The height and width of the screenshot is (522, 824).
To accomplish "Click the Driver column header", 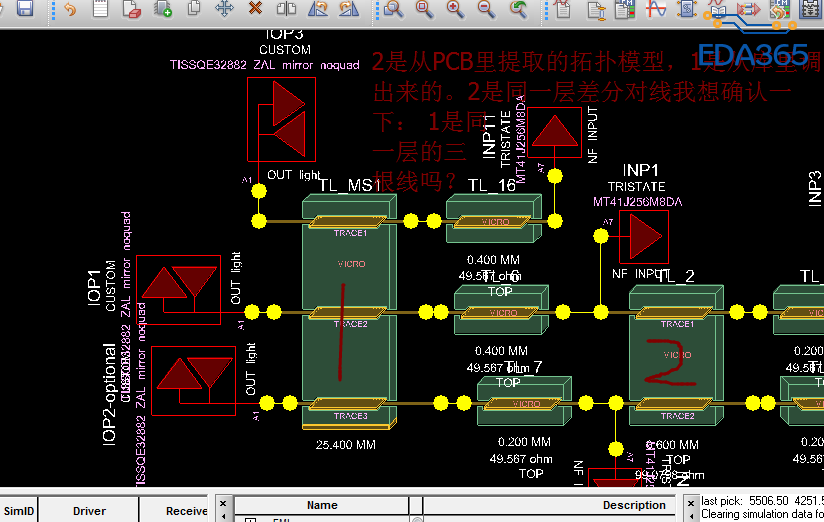I will point(89,511).
